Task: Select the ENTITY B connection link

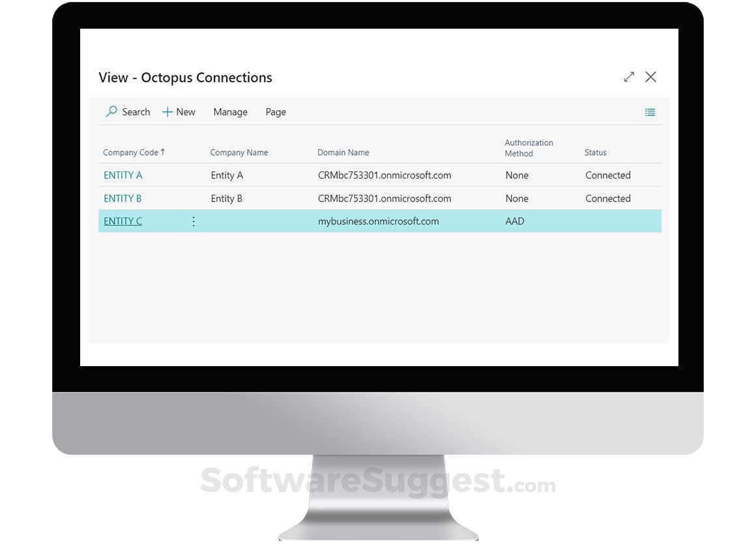Action: click(123, 198)
